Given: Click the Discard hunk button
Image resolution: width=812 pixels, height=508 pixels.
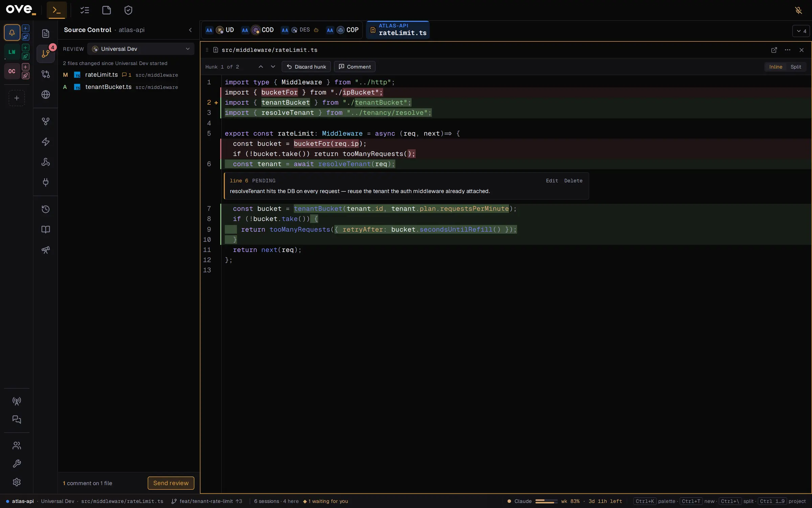Looking at the screenshot, I should tap(306, 67).
